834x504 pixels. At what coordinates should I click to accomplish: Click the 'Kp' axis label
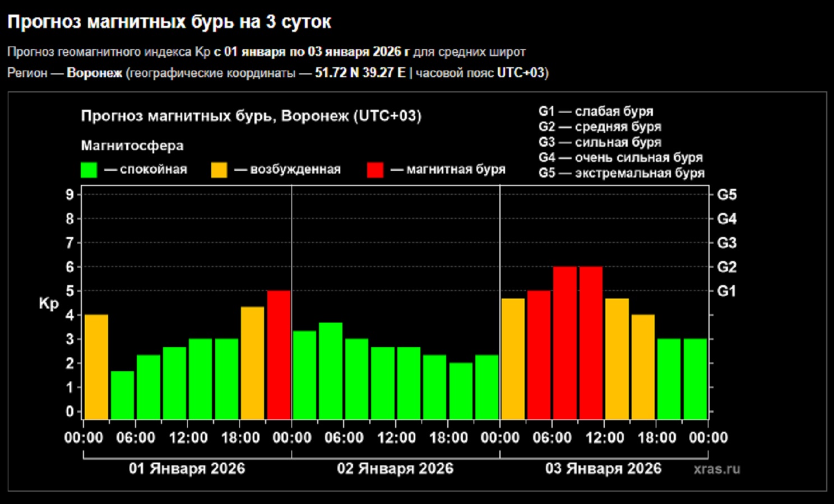point(49,304)
